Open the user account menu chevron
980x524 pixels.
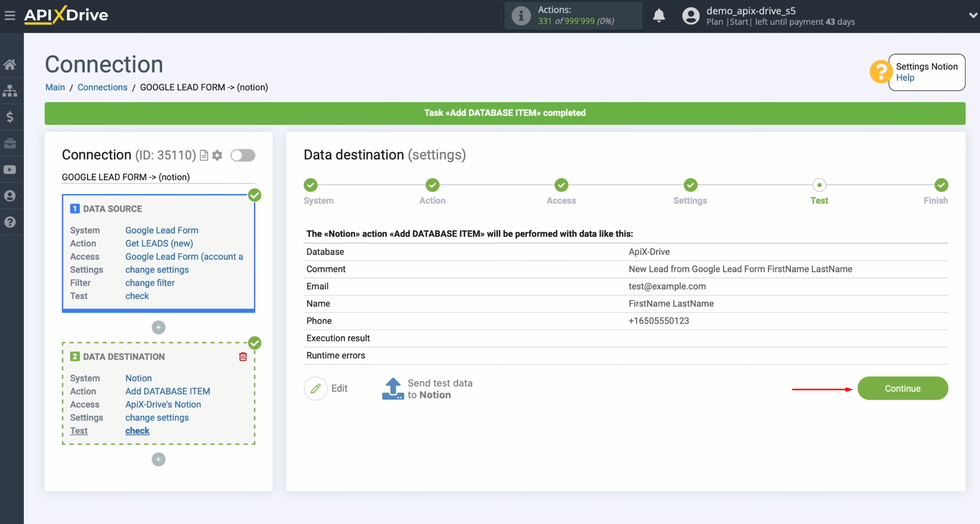973,16
